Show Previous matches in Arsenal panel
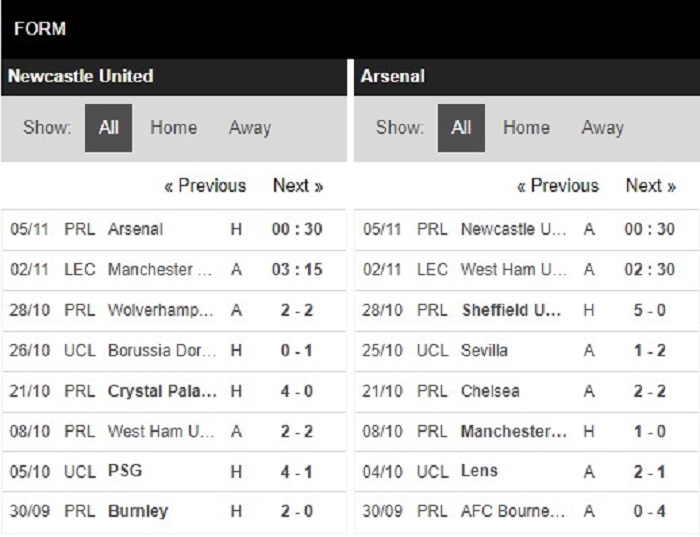Image resolution: width=700 pixels, height=537 pixels. [558, 186]
